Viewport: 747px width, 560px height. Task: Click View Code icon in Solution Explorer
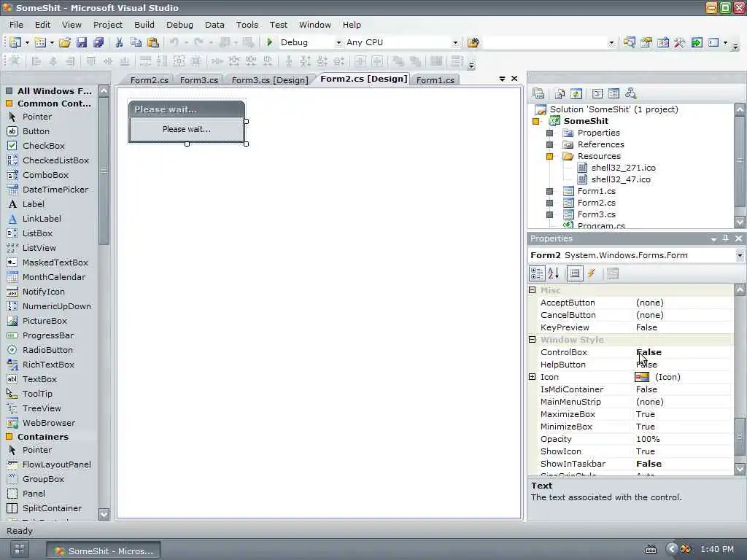click(597, 93)
